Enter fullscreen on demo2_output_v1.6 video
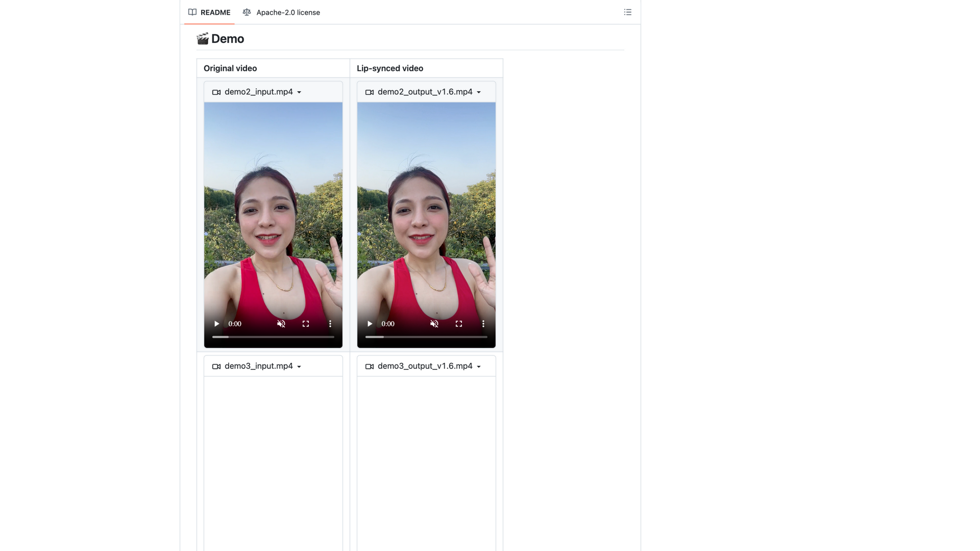 459,324
